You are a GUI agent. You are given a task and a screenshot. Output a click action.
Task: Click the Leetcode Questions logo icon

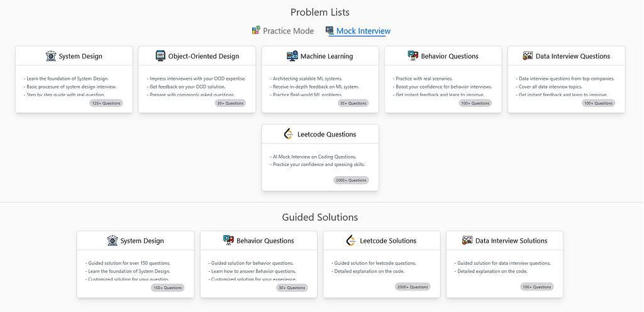tap(289, 134)
